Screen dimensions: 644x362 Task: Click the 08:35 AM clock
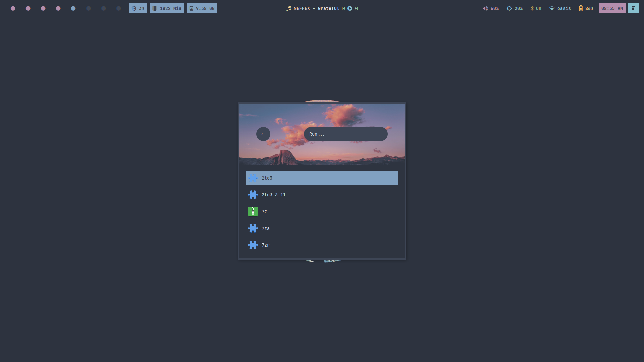click(612, 8)
